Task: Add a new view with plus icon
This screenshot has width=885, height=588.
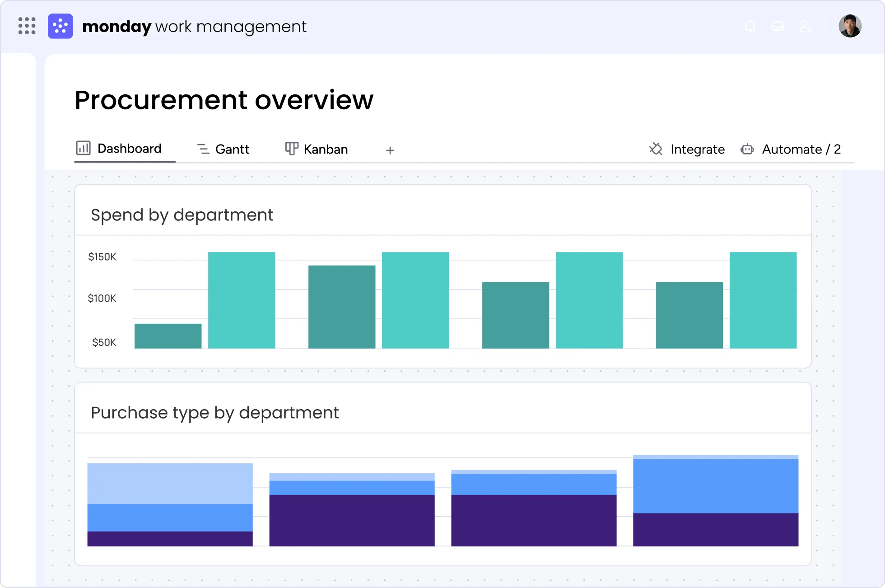Action: tap(390, 150)
